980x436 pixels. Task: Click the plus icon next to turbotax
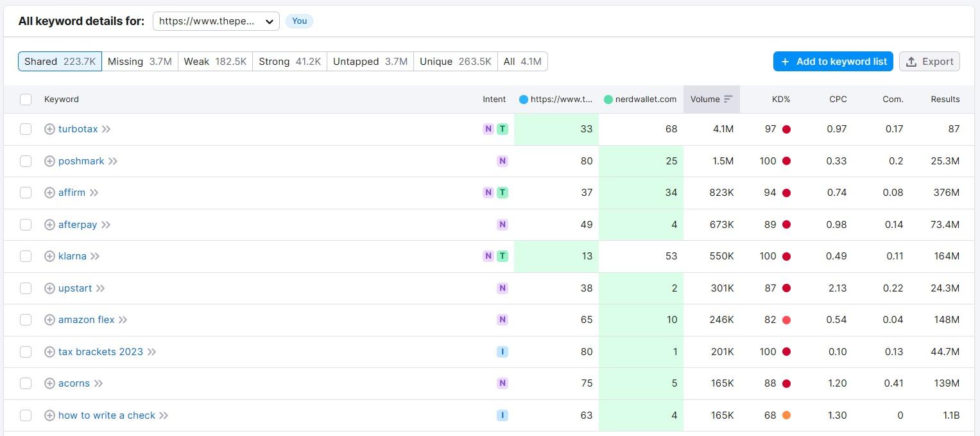click(49, 129)
